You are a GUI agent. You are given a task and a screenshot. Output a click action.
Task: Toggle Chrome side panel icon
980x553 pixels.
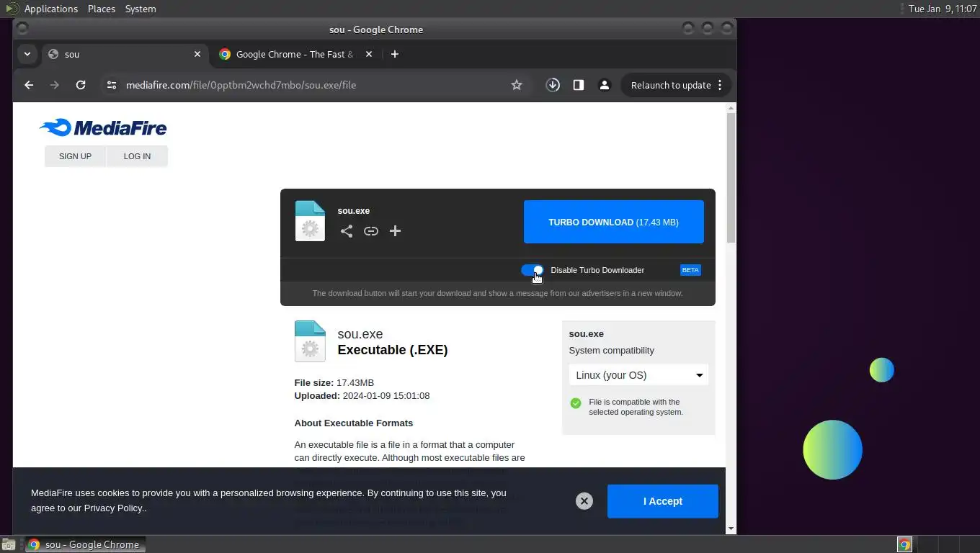pos(578,85)
